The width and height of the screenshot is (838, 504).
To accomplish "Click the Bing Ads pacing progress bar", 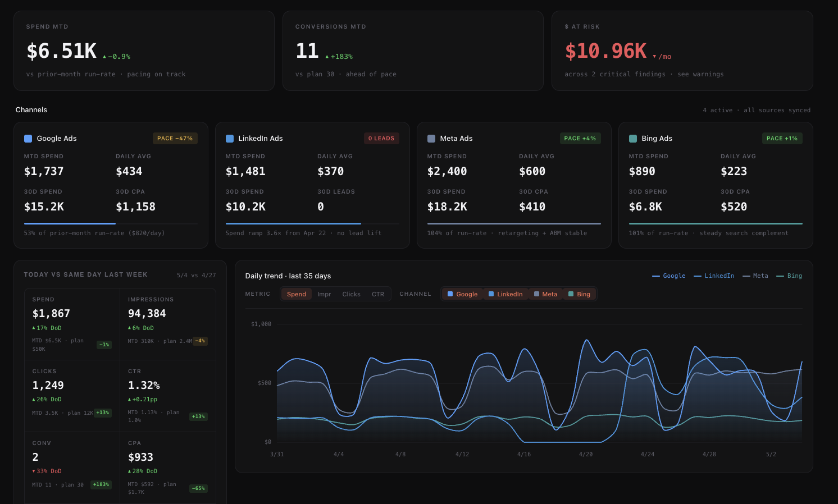I will [716, 223].
